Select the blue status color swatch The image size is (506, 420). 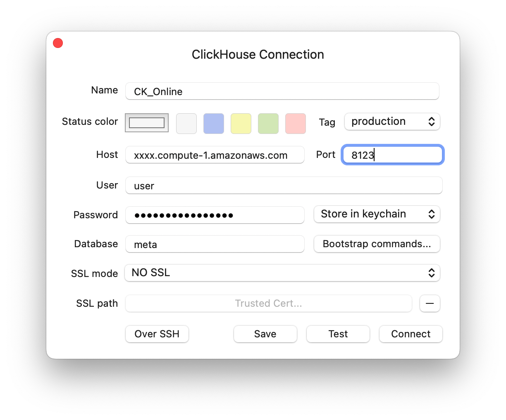tap(213, 124)
